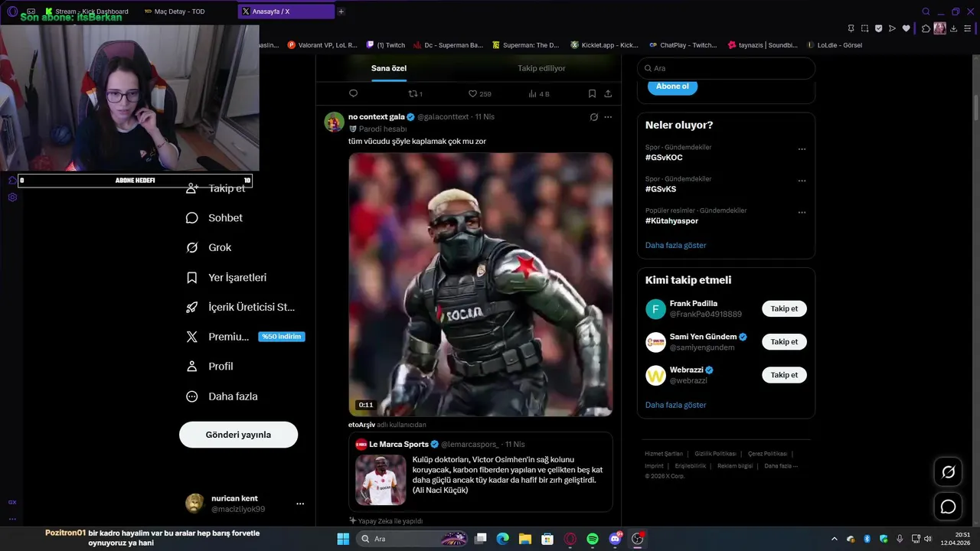Follow Webrazzi with Takip et
This screenshot has width=980, height=551.
point(784,375)
